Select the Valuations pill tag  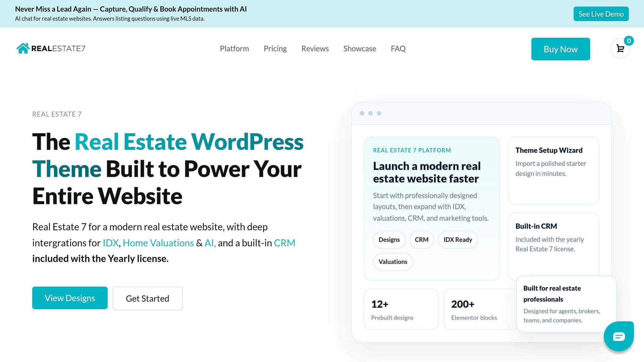click(x=393, y=262)
